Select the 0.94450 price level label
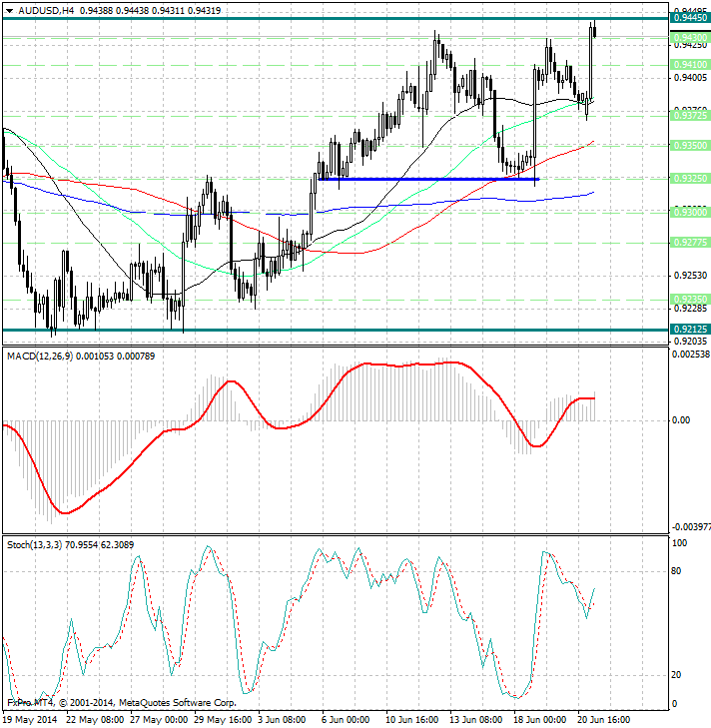Screen dimensions: 711x728 tap(690, 18)
